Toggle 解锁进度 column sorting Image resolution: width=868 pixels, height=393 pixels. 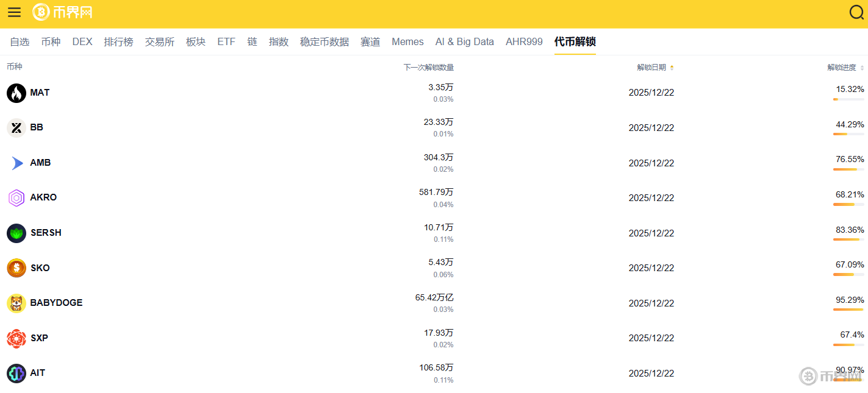pos(845,68)
